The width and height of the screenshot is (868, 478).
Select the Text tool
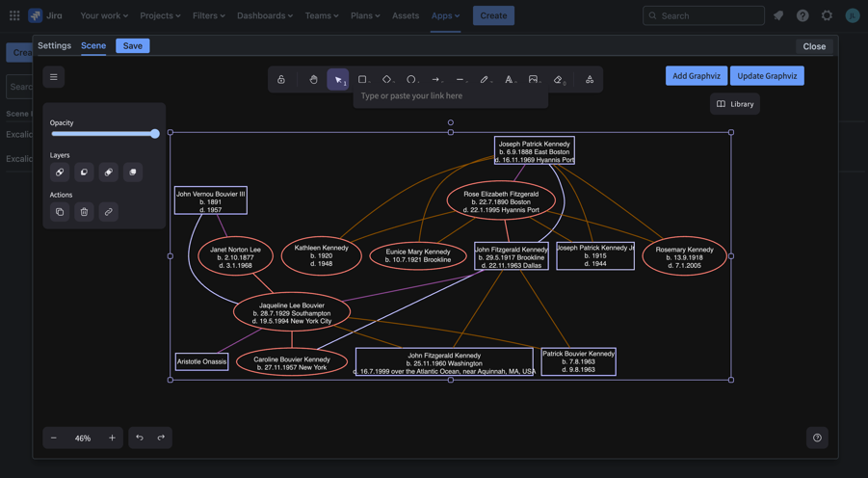coord(509,80)
